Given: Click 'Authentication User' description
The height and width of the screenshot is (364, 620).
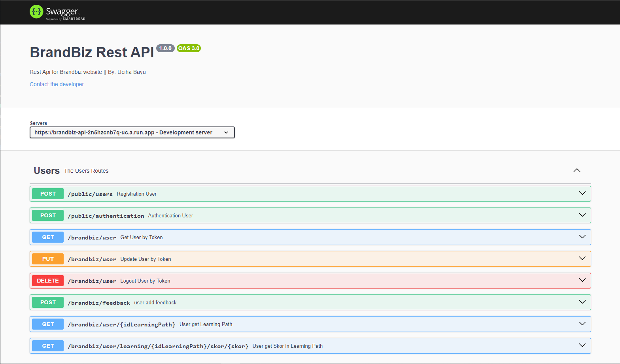Looking at the screenshot, I should 170,215.
